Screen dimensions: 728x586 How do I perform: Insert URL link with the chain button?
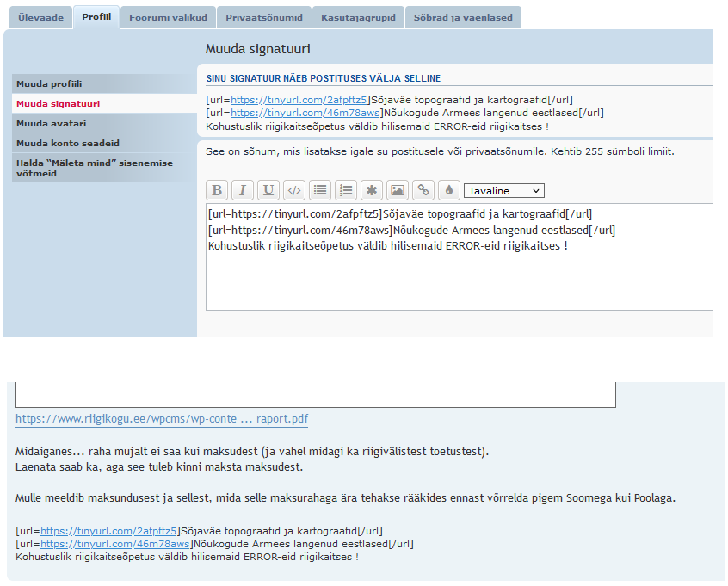pyautogui.click(x=423, y=190)
